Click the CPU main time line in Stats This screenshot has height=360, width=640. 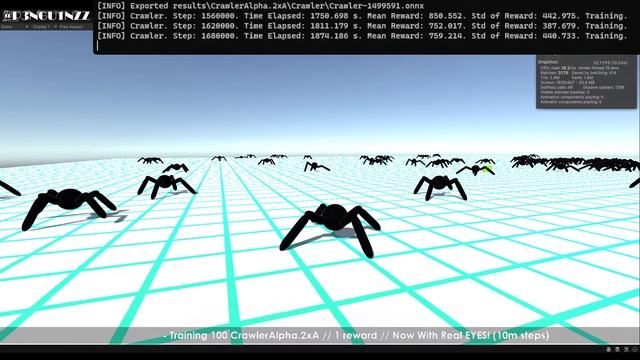click(580, 68)
